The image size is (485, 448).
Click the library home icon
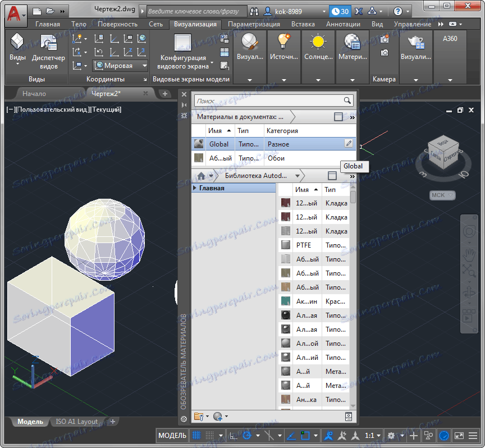pyautogui.click(x=201, y=176)
